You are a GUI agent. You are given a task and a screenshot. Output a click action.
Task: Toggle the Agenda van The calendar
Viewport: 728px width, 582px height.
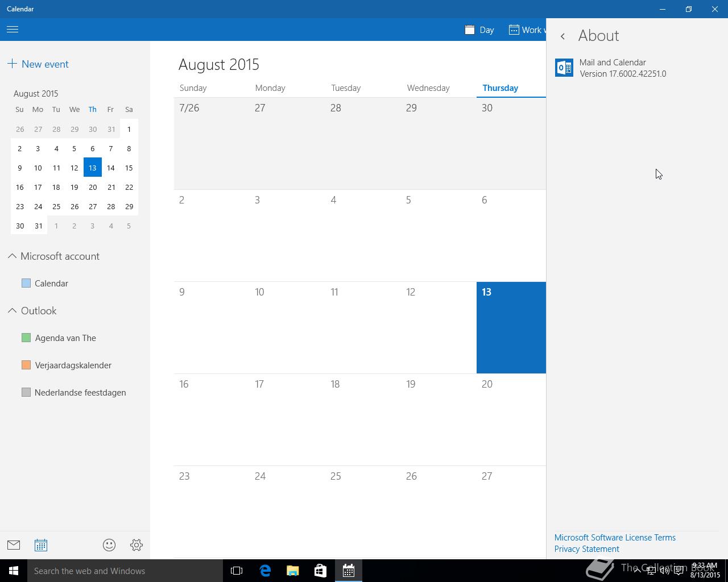pyautogui.click(x=26, y=338)
